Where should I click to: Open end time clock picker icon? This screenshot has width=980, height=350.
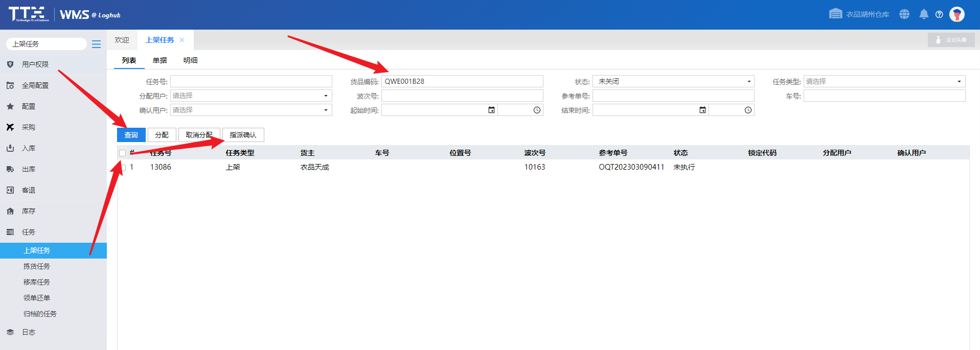pyautogui.click(x=748, y=110)
